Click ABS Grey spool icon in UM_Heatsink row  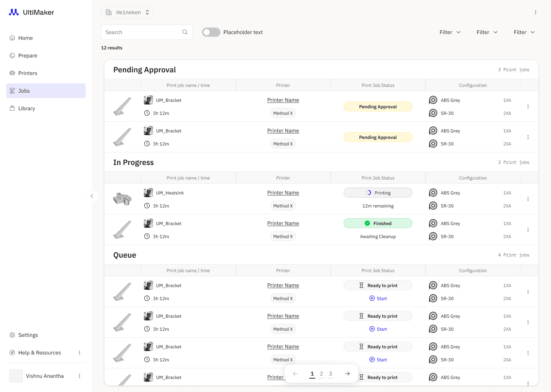point(433,193)
